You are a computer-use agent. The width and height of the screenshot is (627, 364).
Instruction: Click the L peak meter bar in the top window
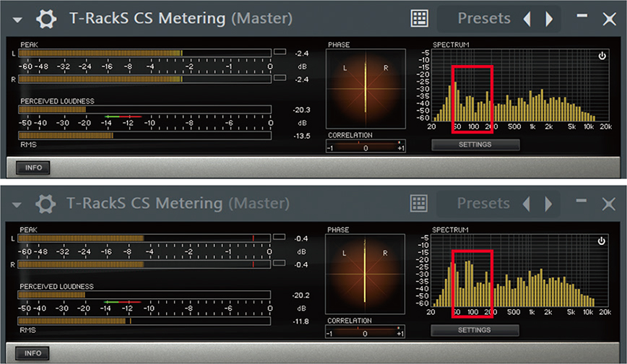pos(144,53)
